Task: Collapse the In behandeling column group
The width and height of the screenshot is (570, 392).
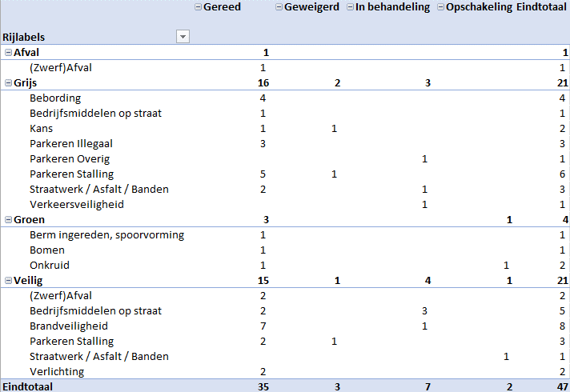Action: tap(351, 7)
